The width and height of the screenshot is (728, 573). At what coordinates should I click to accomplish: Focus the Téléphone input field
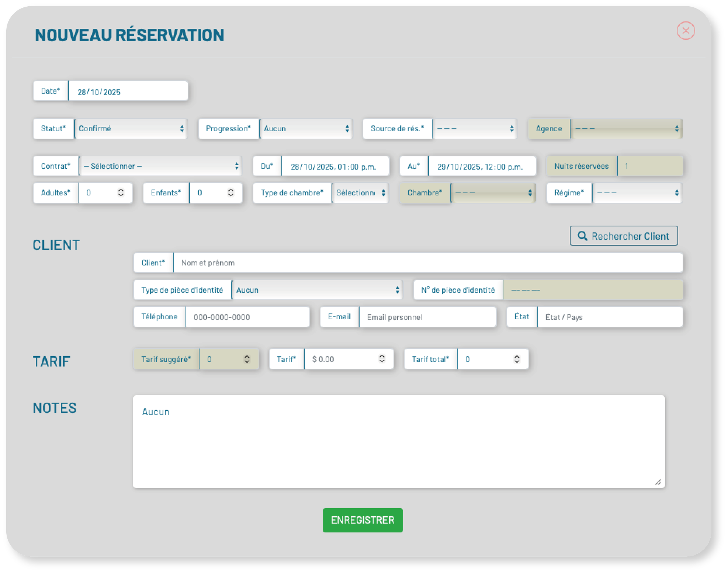pyautogui.click(x=247, y=317)
